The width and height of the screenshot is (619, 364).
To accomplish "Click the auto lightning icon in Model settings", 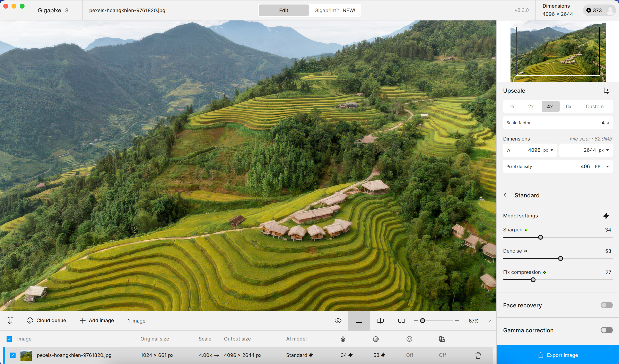I will coord(606,216).
